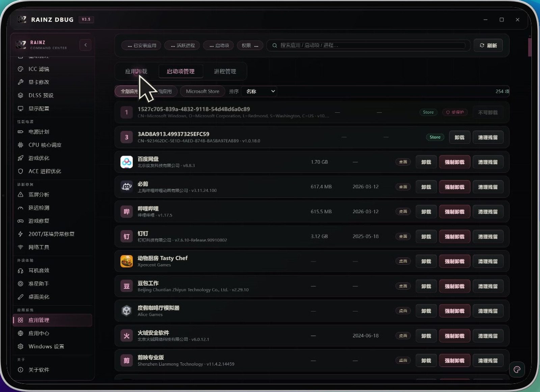Click the main window vertical scrollbar thumb
This screenshot has height=392, width=540.
tap(530, 47)
